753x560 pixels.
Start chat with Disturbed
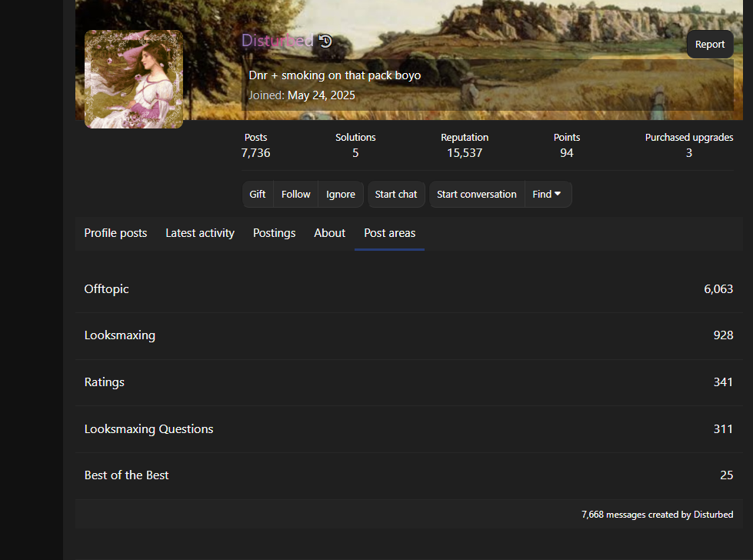point(396,195)
